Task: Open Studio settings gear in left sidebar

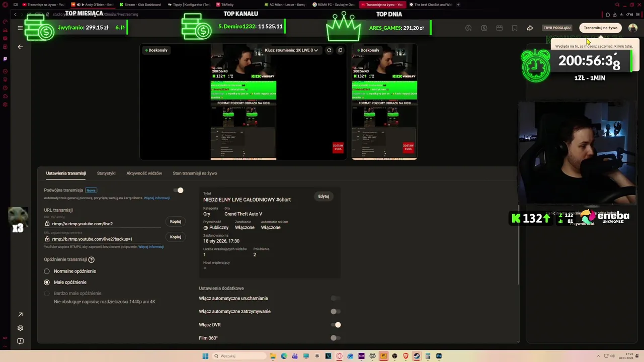Action: (x=20, y=328)
